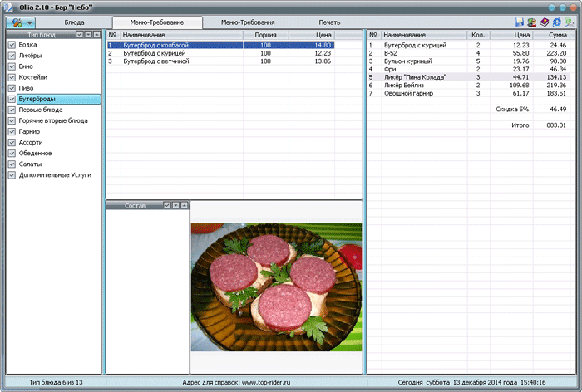Toggle the Пиво checkbox
Screen dimensions: 582x392
[12, 88]
